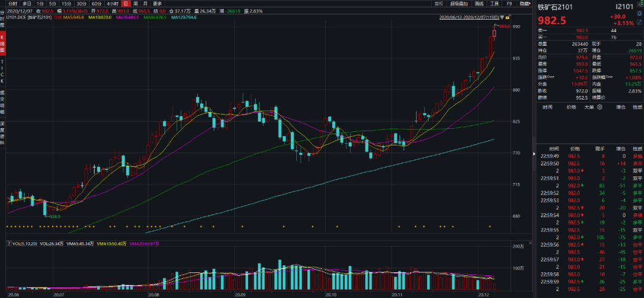The width and height of the screenshot is (644, 298).
Task: Click the VOL(5,10,20) indicator help icon
Action: pyautogui.click(x=9, y=243)
